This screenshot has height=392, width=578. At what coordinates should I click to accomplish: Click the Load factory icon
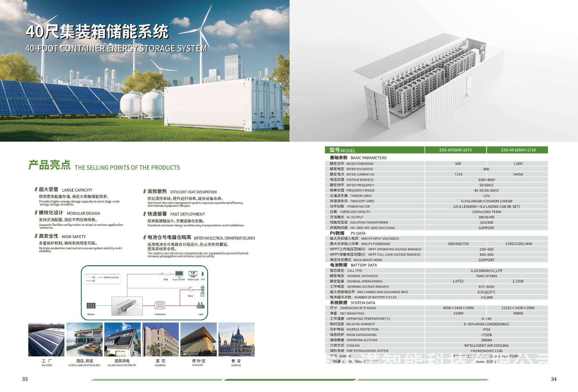(200, 306)
